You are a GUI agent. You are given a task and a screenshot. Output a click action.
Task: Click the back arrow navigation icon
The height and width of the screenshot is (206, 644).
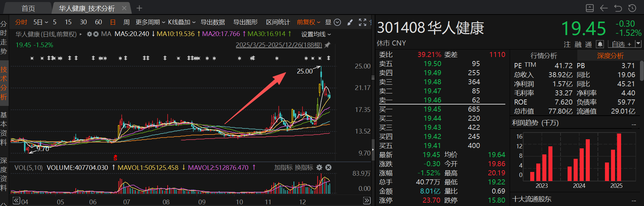click(x=604, y=8)
